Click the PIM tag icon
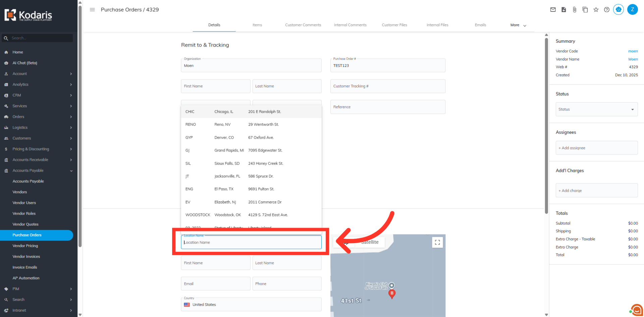The height and width of the screenshot is (317, 644). pos(6,289)
